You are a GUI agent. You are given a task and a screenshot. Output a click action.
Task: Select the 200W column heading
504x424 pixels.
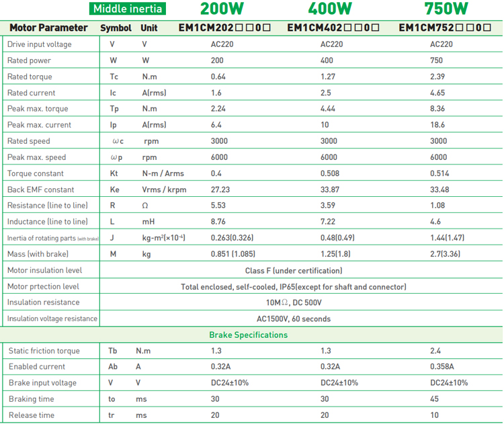click(222, 9)
